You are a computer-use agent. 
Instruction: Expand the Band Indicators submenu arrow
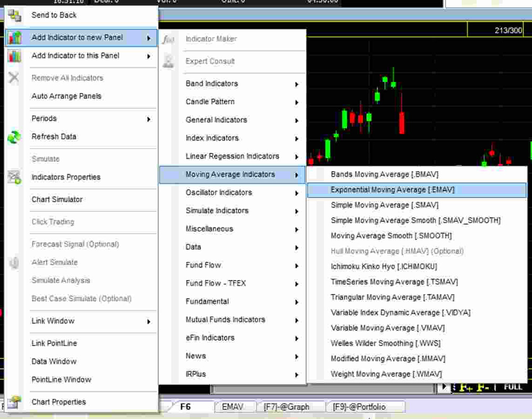point(297,84)
